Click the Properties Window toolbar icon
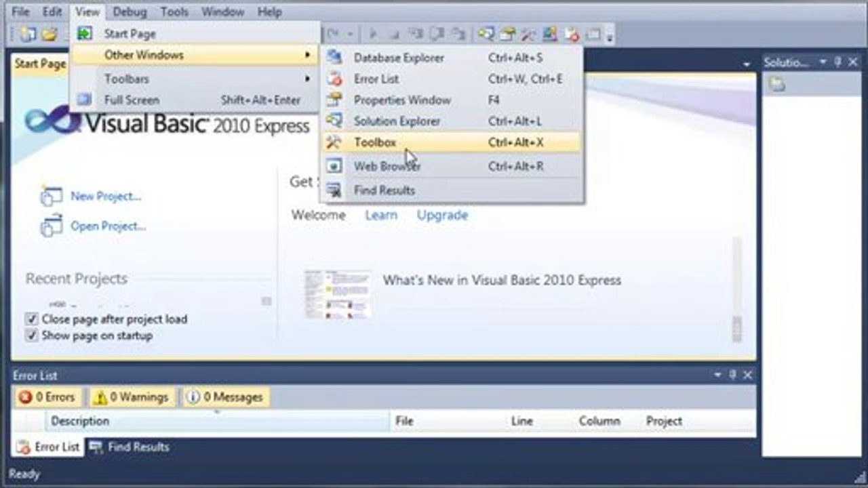This screenshot has height=488, width=868. pyautogui.click(x=507, y=34)
